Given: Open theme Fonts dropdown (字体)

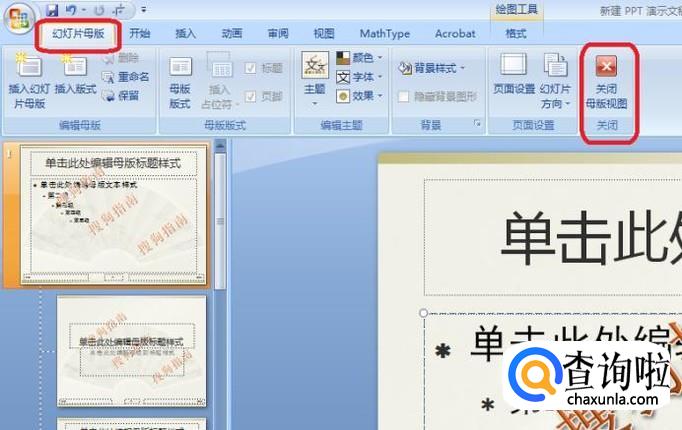Looking at the screenshot, I should pyautogui.click(x=359, y=77).
